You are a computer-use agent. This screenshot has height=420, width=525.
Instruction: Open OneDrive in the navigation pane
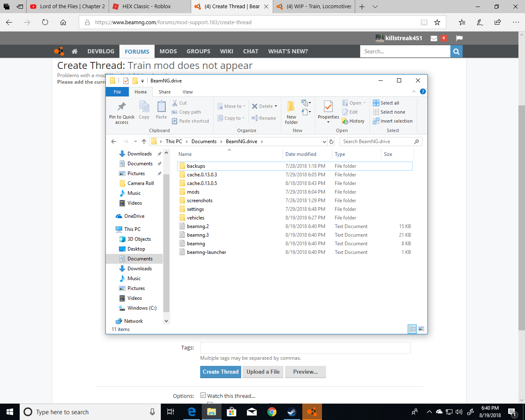point(134,216)
